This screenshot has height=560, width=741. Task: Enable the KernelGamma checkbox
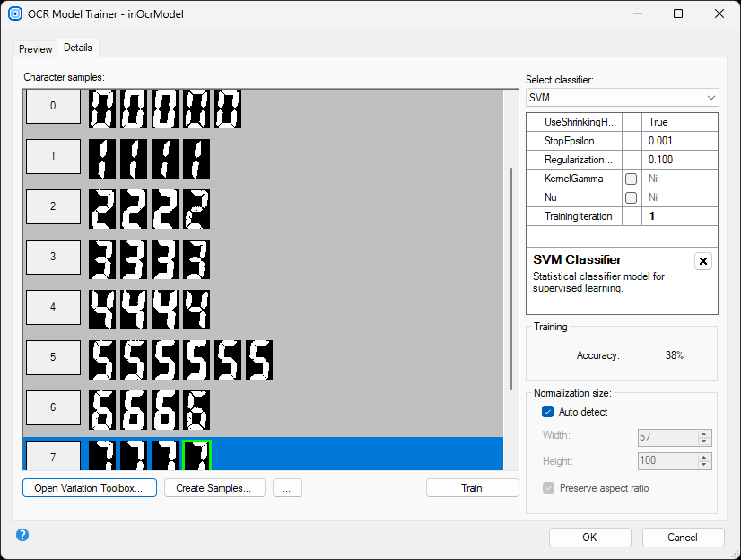tap(632, 179)
